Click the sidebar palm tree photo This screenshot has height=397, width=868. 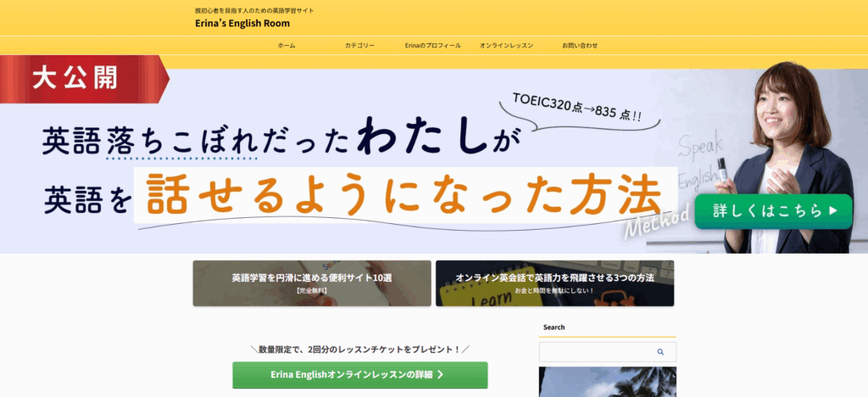click(607, 382)
